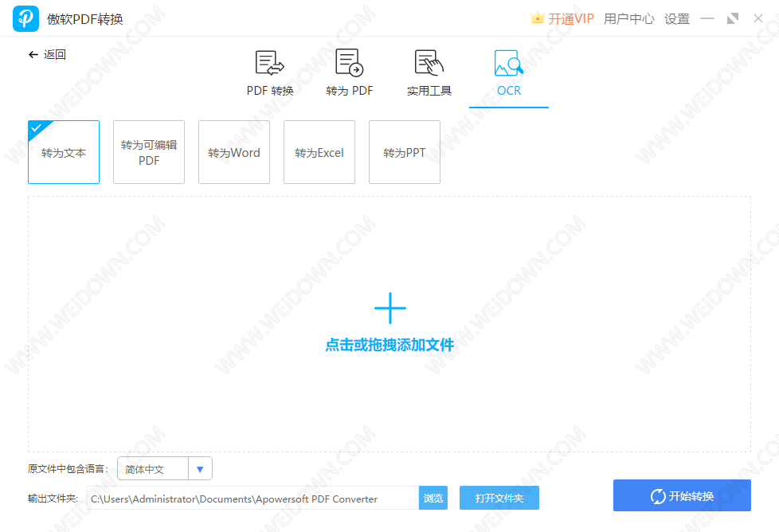Image resolution: width=779 pixels, height=532 pixels.
Task: Open the 实用工具 tab
Action: coord(429,73)
